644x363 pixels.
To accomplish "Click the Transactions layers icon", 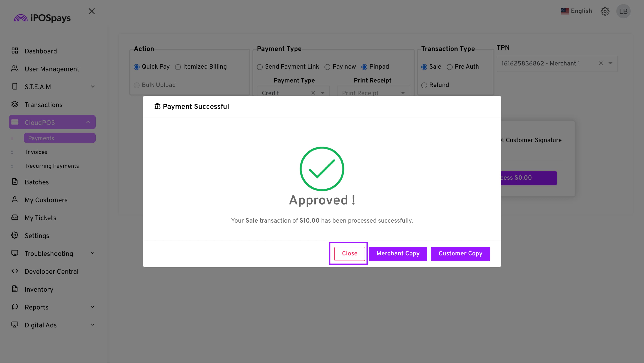I will click(x=15, y=104).
